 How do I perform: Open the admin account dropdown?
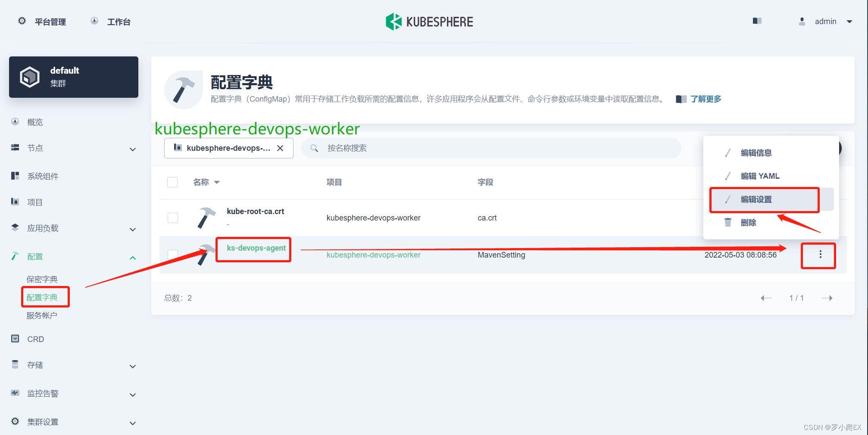pos(826,21)
